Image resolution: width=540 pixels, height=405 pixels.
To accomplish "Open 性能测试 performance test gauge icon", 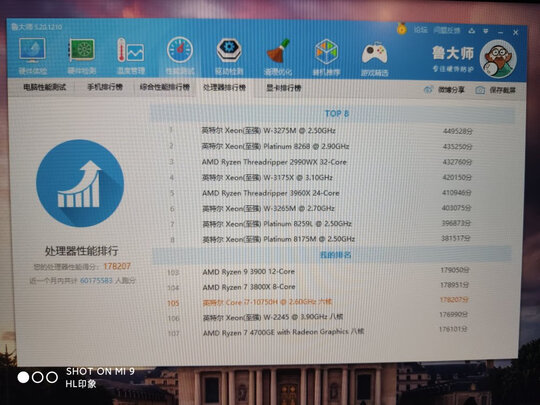I will pyautogui.click(x=180, y=56).
